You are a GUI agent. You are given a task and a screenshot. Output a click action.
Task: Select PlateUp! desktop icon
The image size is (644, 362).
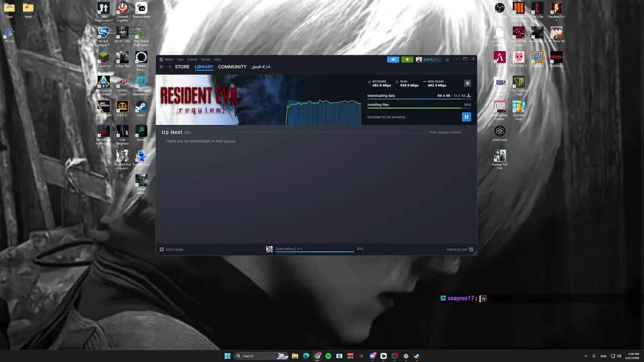coord(537,60)
